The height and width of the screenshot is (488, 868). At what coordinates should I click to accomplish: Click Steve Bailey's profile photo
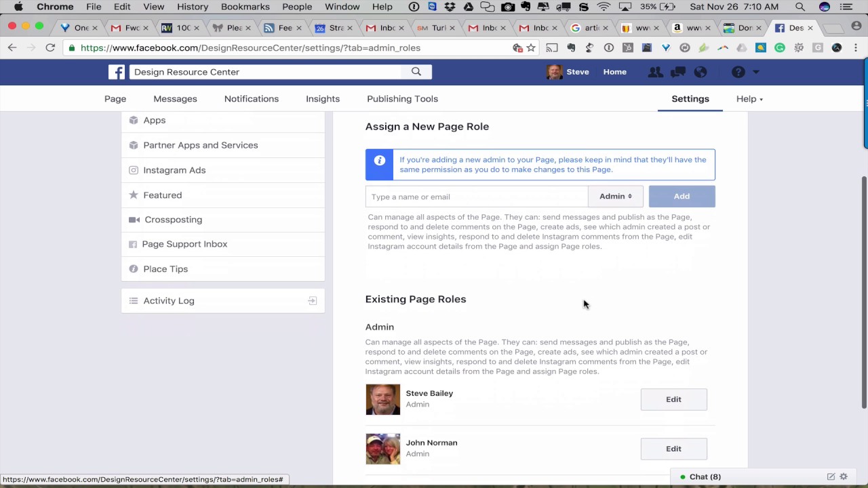[383, 400]
